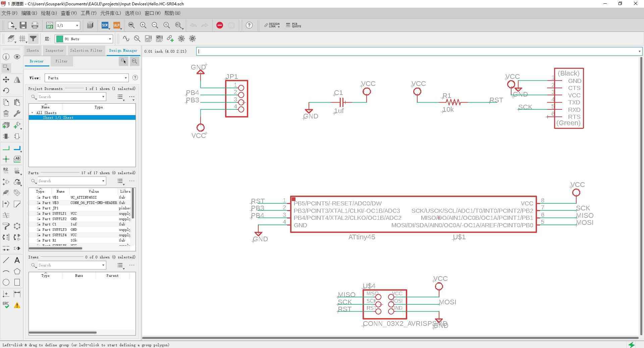Image resolution: width=644 pixels, height=348 pixels.
Task: Click the simulation waveform icon
Action: click(126, 39)
